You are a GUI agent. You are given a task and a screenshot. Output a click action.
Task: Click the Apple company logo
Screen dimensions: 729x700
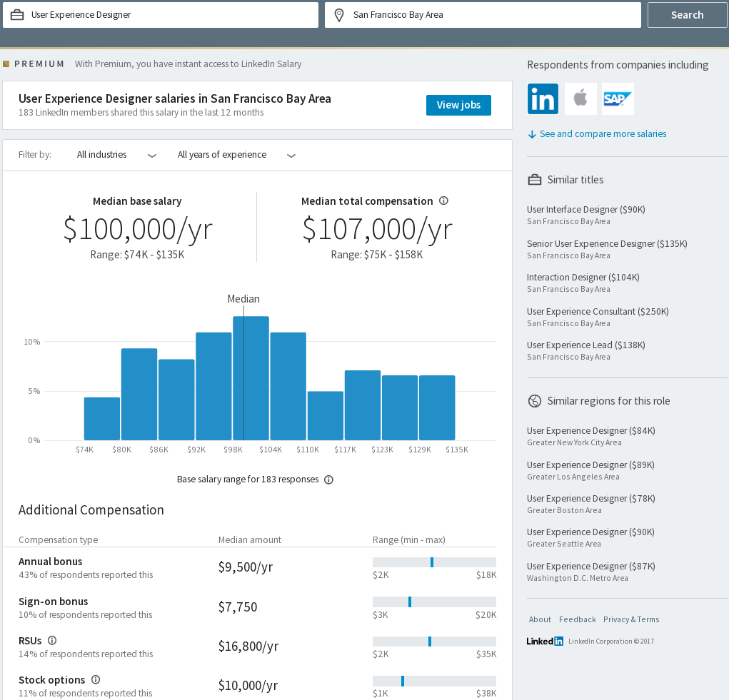[580, 99]
